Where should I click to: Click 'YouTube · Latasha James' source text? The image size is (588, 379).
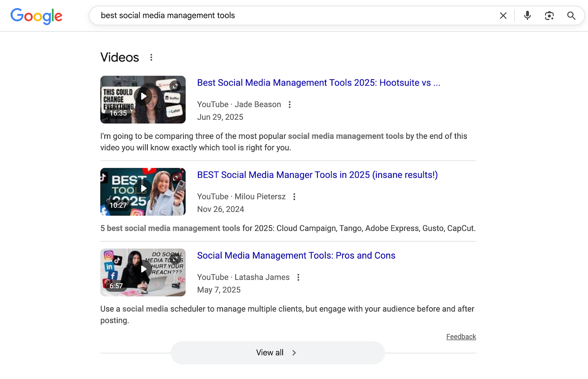pyautogui.click(x=243, y=277)
